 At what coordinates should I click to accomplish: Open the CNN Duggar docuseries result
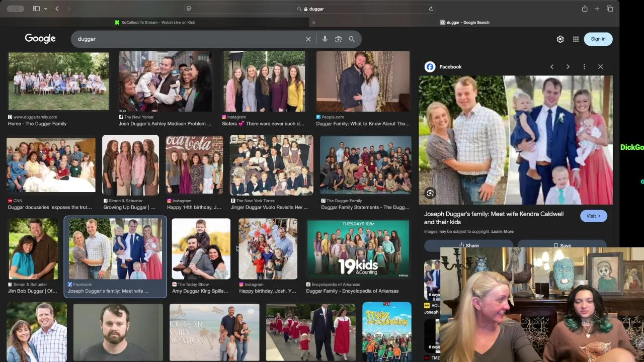[x=51, y=165]
